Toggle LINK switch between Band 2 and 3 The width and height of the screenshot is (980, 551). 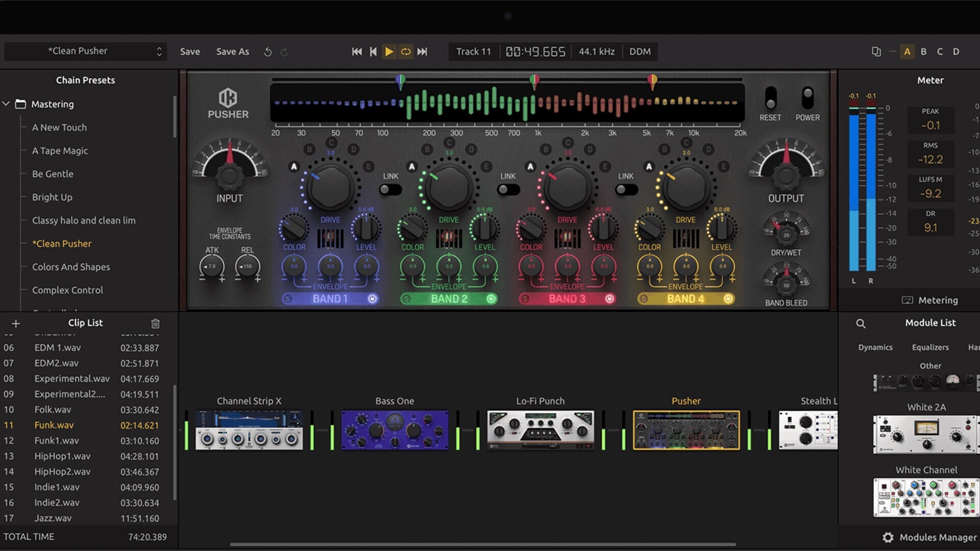[508, 190]
